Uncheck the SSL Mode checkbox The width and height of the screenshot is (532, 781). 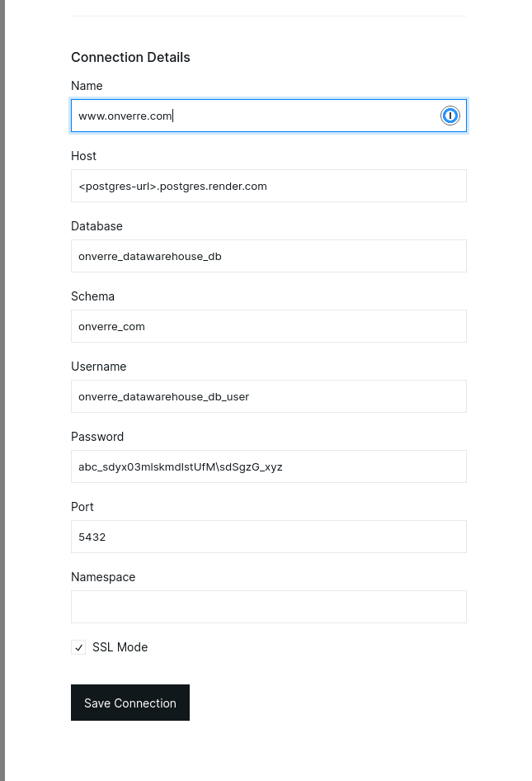pos(78,648)
